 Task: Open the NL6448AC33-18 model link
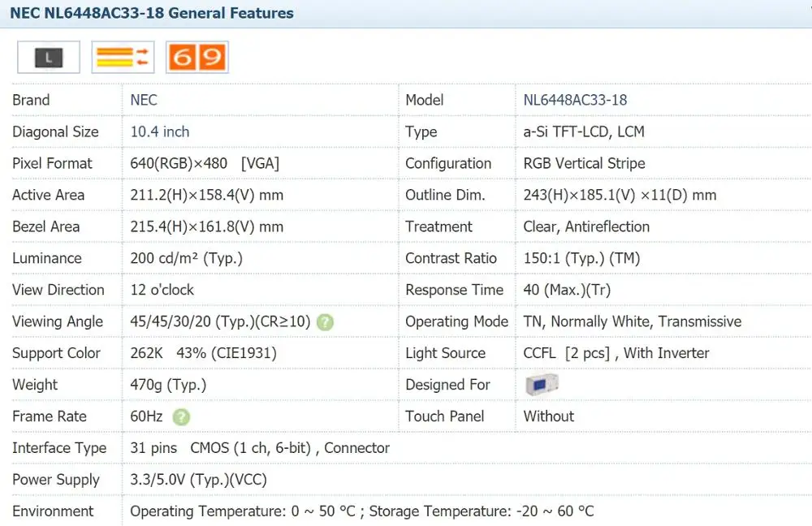click(575, 100)
